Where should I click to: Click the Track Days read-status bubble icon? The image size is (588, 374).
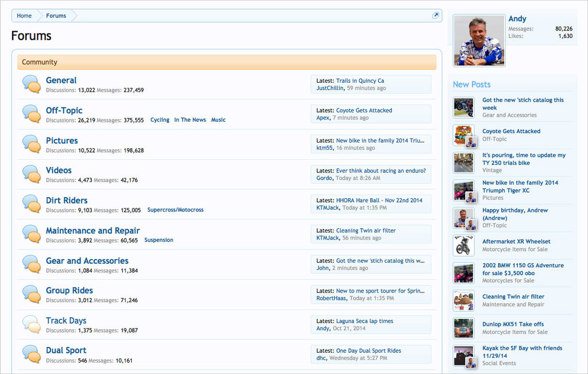tap(32, 325)
